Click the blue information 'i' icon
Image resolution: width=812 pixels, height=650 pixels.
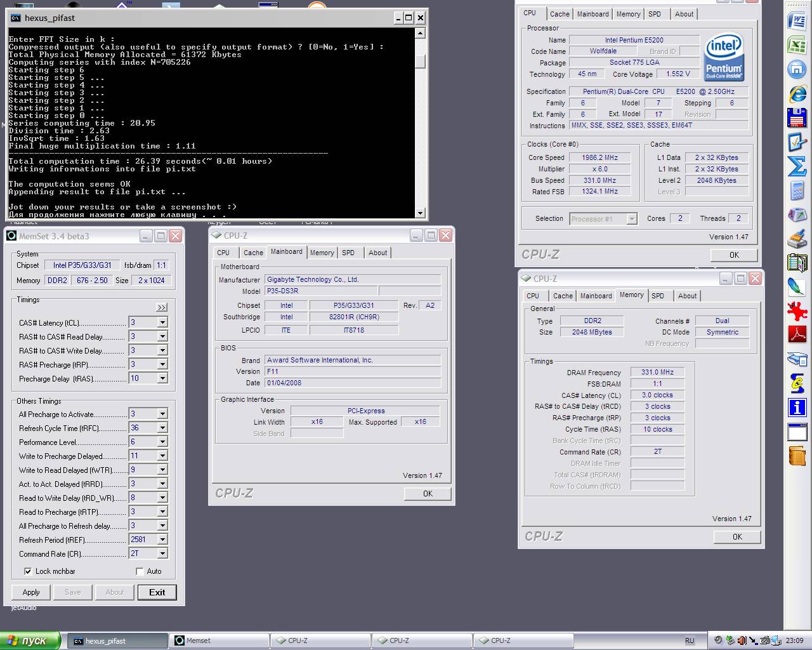click(797, 407)
